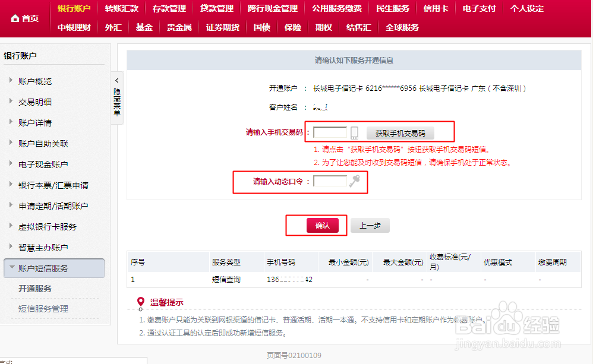Viewport: 593px width, 364px height.
Task: Click 获取手机交易码 button
Action: click(400, 134)
